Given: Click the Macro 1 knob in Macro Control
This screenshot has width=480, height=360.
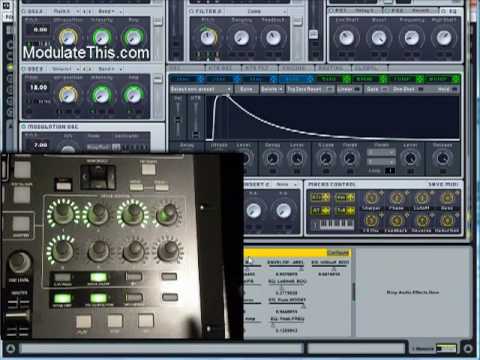Looking at the screenshot, I should [371, 198].
